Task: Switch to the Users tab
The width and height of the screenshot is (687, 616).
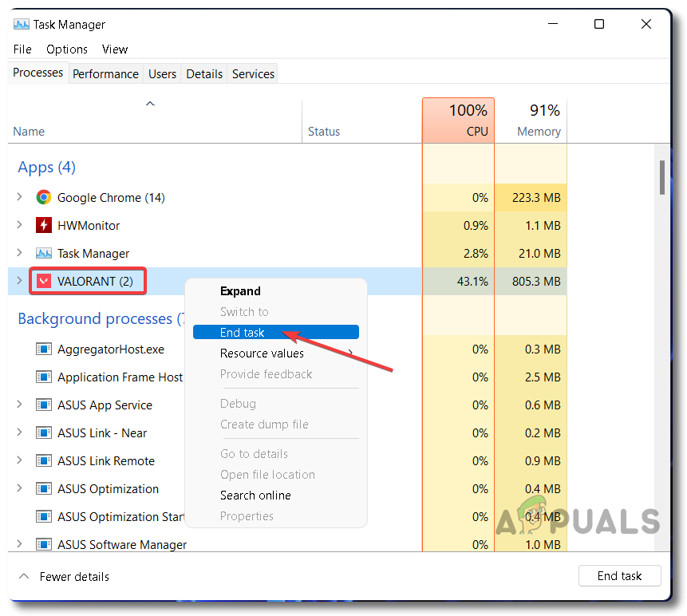Action: pos(162,73)
